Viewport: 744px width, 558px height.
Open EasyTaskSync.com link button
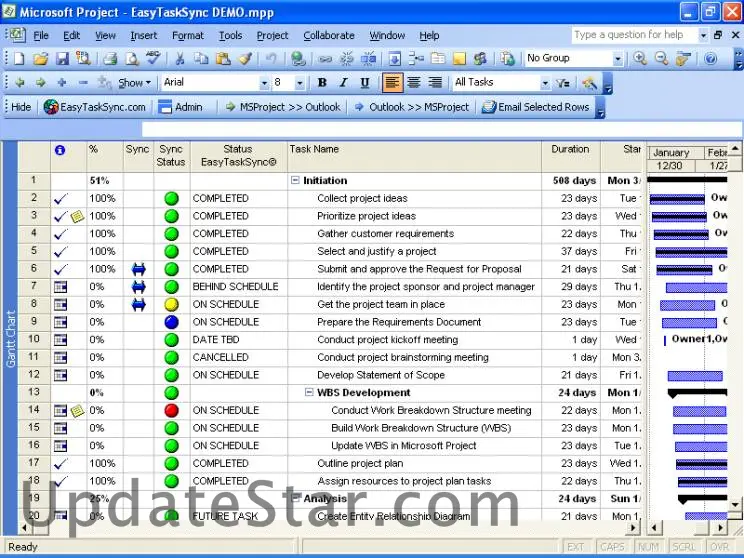coord(94,107)
